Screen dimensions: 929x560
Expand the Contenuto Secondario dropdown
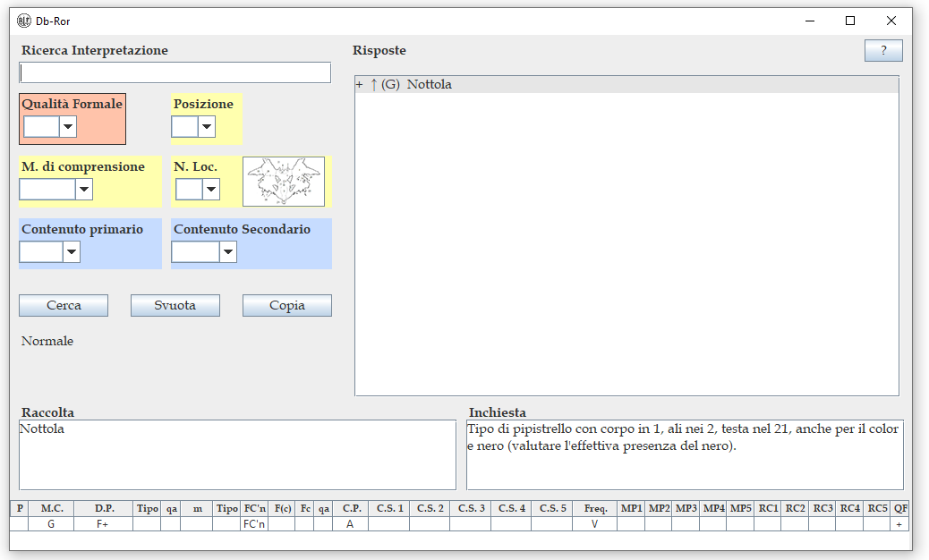click(x=228, y=252)
